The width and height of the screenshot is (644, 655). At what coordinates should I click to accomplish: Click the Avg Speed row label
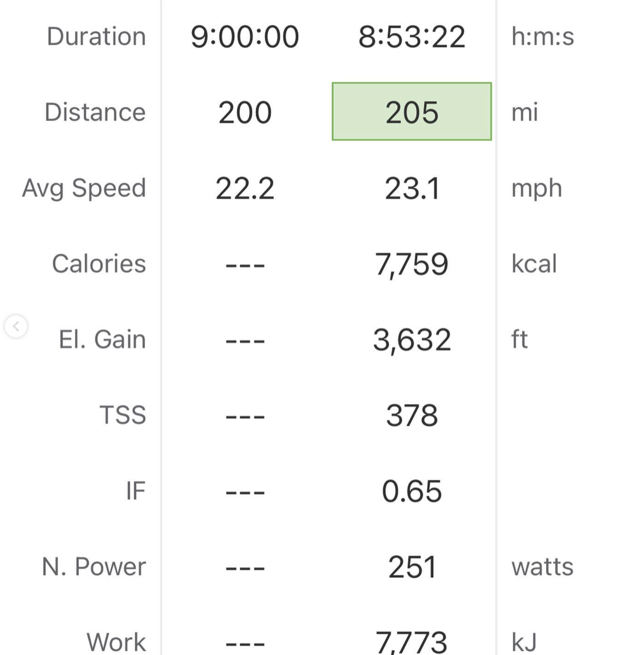pos(84,189)
